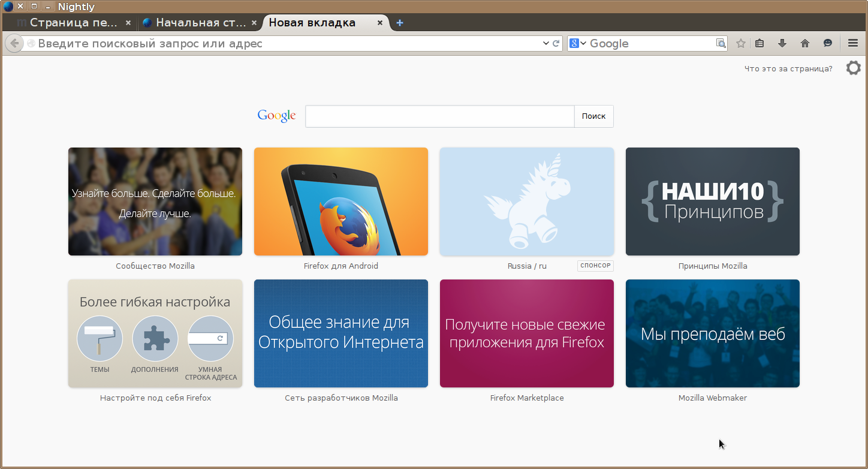The height and width of the screenshot is (469, 868).
Task: Click the magnifier icon in search box
Action: (x=721, y=43)
